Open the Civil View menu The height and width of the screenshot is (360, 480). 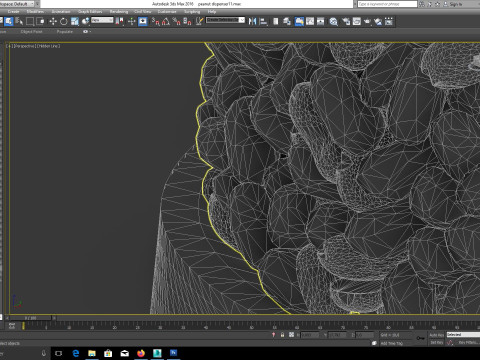pyautogui.click(x=143, y=12)
